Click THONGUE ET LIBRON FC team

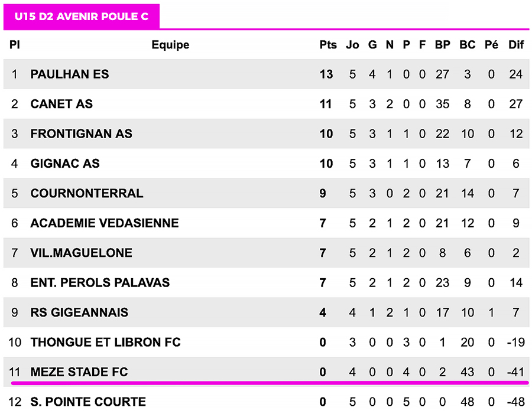click(x=106, y=343)
